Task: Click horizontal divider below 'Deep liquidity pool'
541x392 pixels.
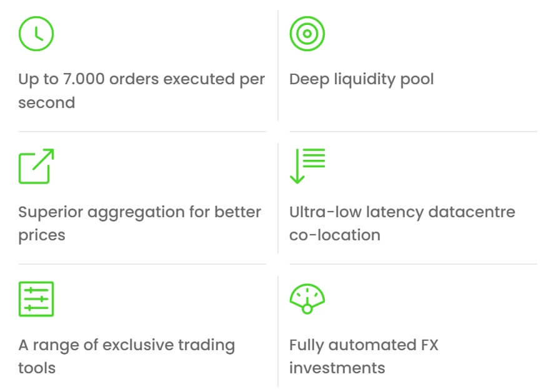Action: pos(414,131)
